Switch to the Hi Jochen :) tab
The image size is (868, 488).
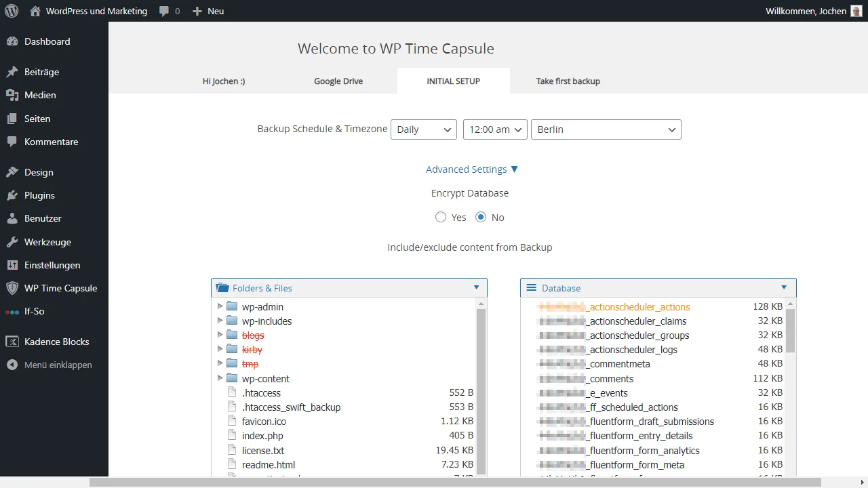(224, 81)
